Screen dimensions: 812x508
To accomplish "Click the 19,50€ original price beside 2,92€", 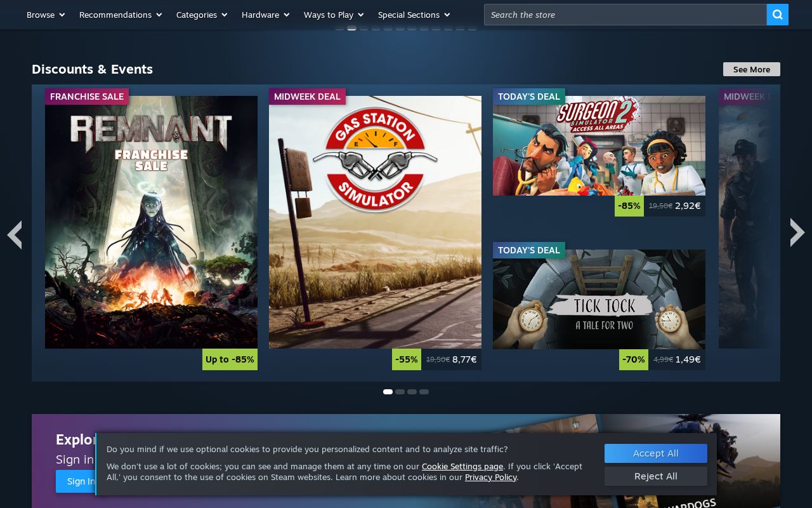I will [660, 206].
